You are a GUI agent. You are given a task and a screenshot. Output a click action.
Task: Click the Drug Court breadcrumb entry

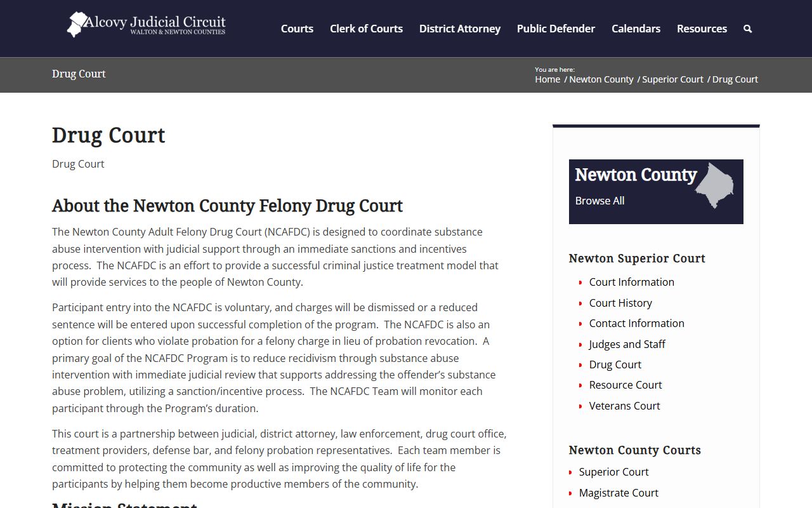click(735, 79)
